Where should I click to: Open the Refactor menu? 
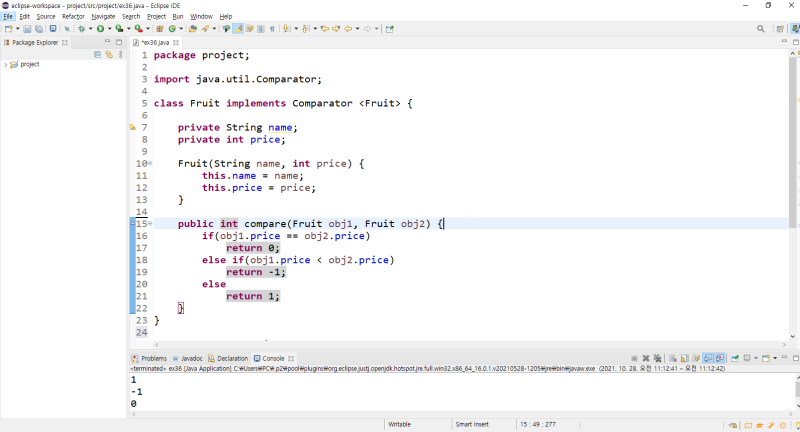(x=73, y=17)
